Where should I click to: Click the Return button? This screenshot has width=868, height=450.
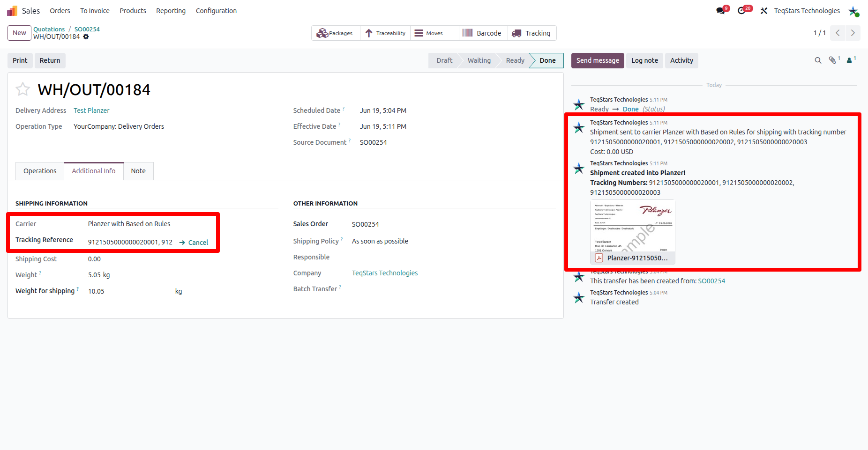click(50, 60)
